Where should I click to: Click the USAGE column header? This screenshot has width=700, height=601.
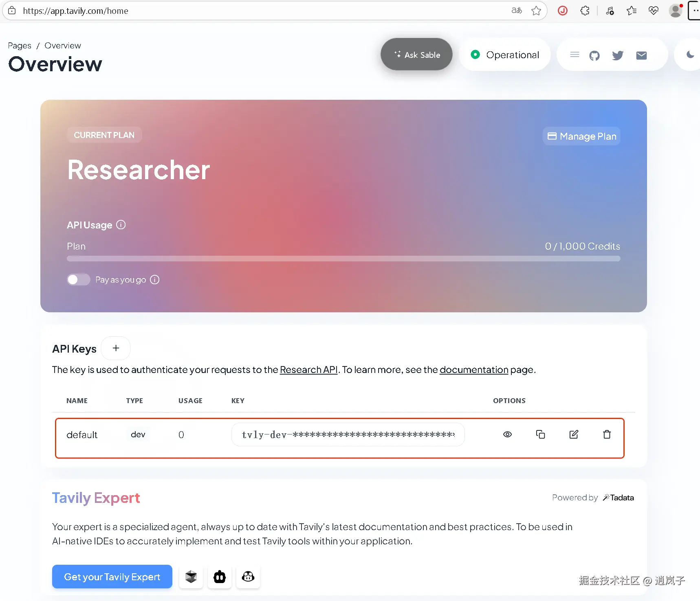pos(190,401)
